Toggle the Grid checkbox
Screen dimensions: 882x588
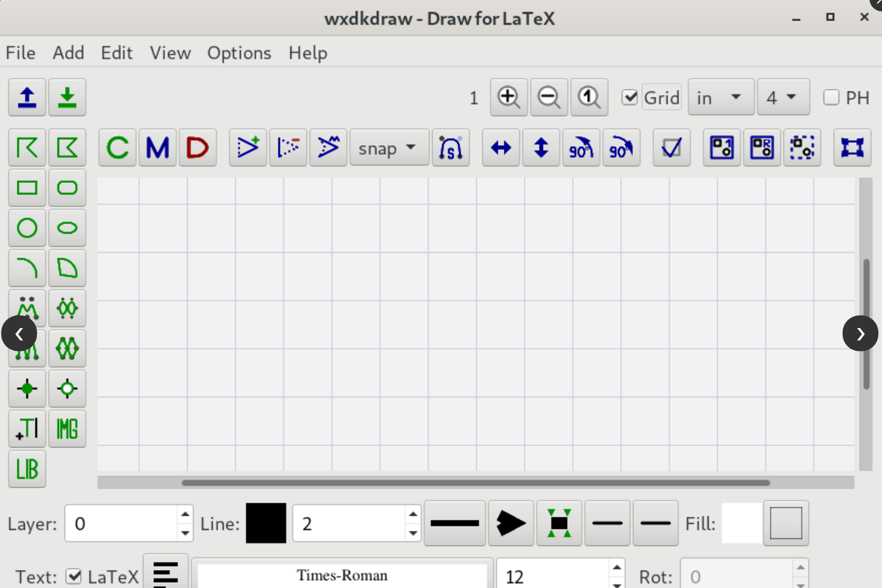point(629,97)
